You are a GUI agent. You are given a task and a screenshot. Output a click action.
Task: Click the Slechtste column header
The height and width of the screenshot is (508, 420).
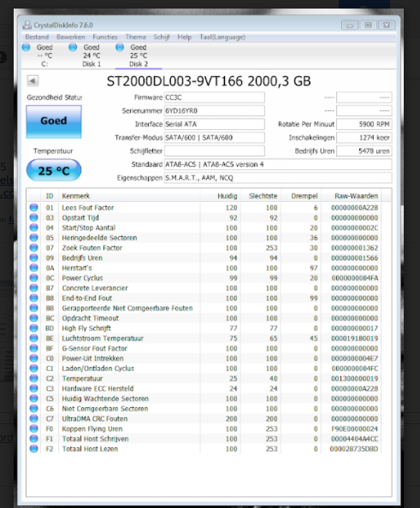pos(260,196)
